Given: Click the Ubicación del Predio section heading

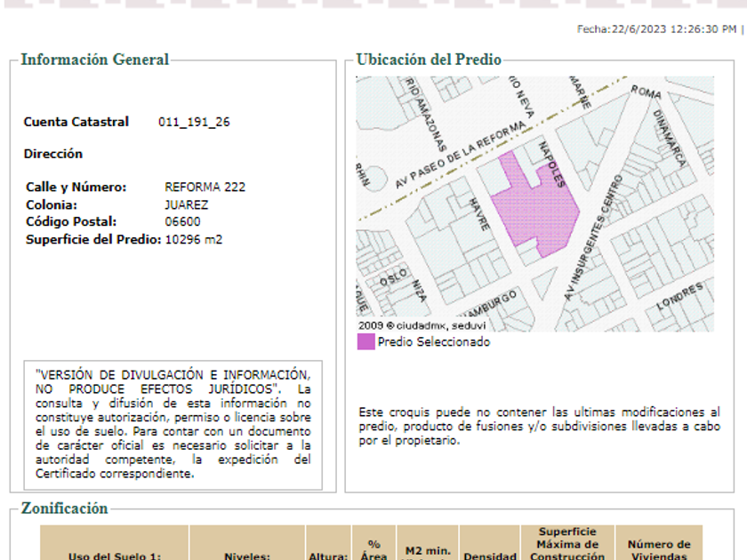Looking at the screenshot, I should [429, 60].
